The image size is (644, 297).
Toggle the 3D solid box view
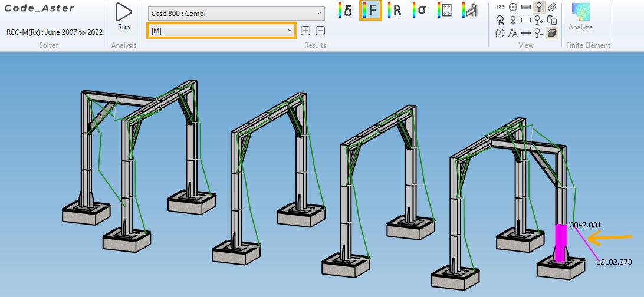tap(552, 32)
